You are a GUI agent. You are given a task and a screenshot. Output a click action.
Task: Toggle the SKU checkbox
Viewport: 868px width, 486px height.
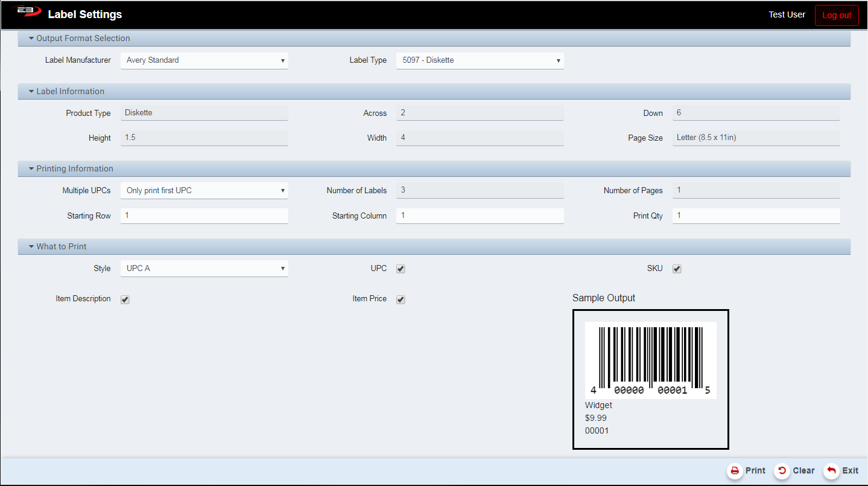pos(677,269)
